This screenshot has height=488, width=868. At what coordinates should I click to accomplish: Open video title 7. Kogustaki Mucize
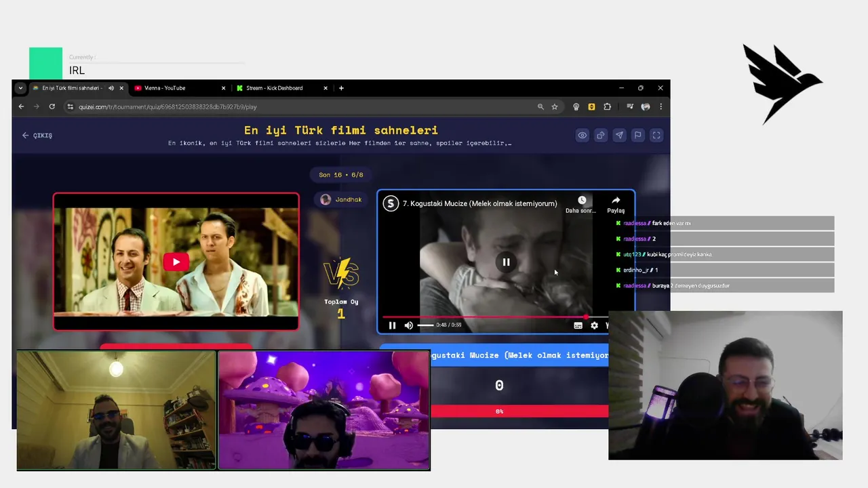tap(480, 203)
